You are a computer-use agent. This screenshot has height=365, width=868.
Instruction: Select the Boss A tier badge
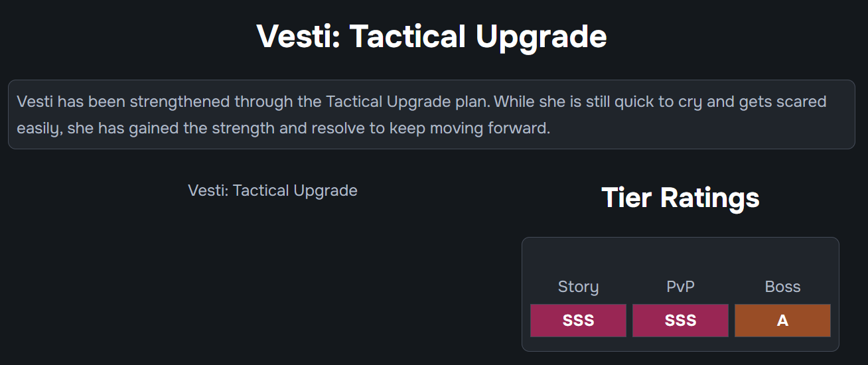click(x=782, y=321)
